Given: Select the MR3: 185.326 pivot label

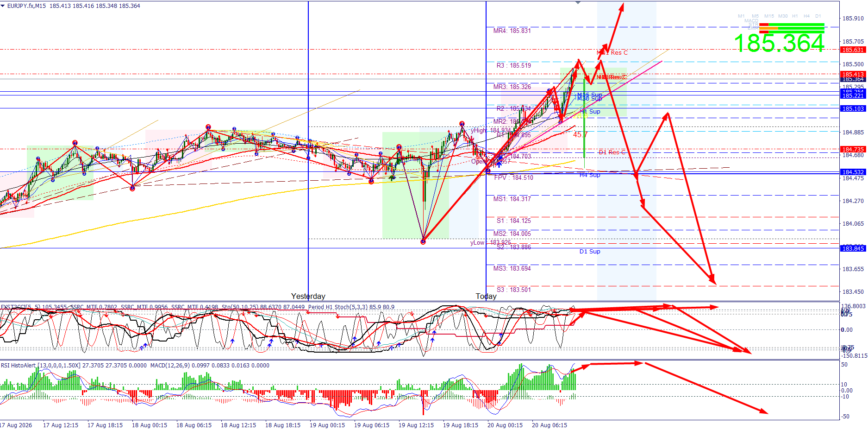Looking at the screenshot, I should pos(512,87).
